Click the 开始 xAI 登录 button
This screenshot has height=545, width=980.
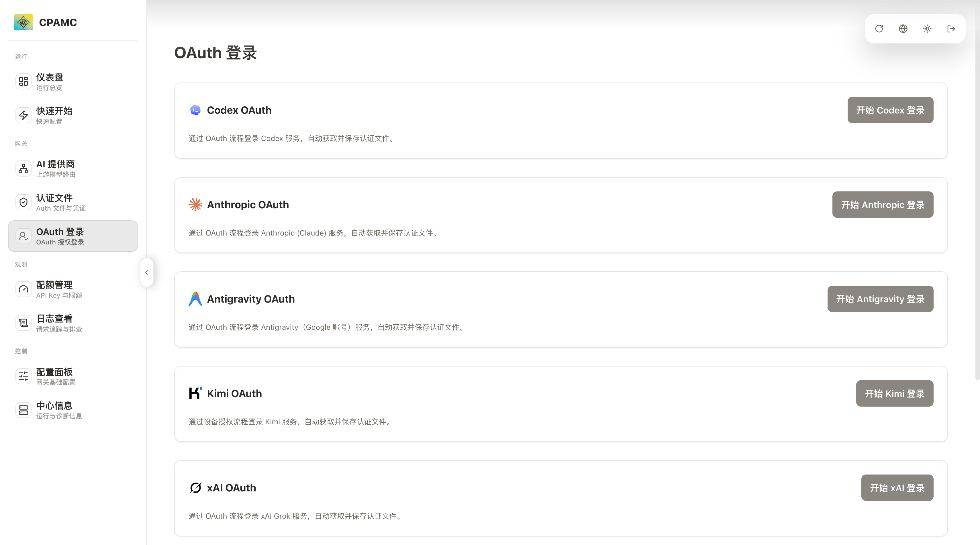(x=897, y=488)
